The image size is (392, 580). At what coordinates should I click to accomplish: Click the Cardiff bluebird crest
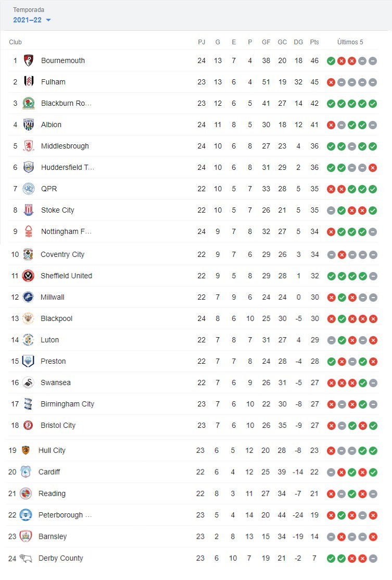click(26, 472)
